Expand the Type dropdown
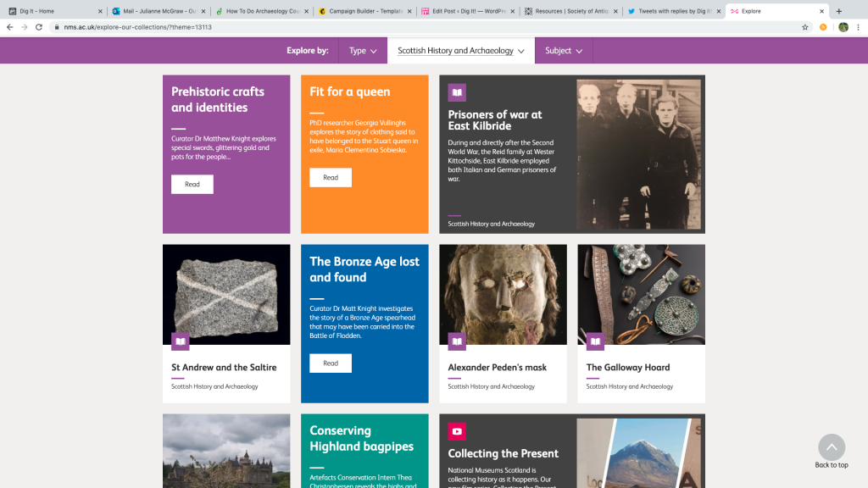The width and height of the screenshot is (868, 488). [363, 50]
